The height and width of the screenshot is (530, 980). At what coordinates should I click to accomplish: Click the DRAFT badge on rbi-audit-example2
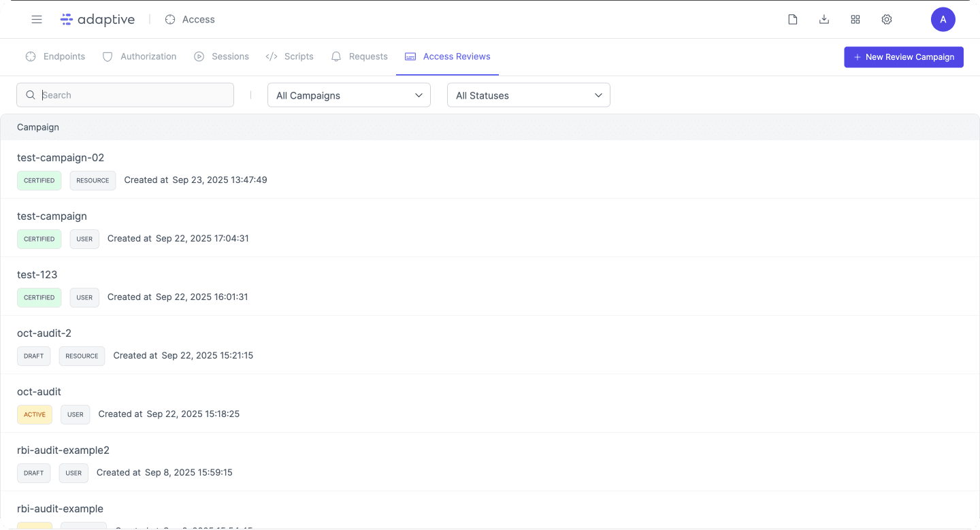tap(34, 473)
